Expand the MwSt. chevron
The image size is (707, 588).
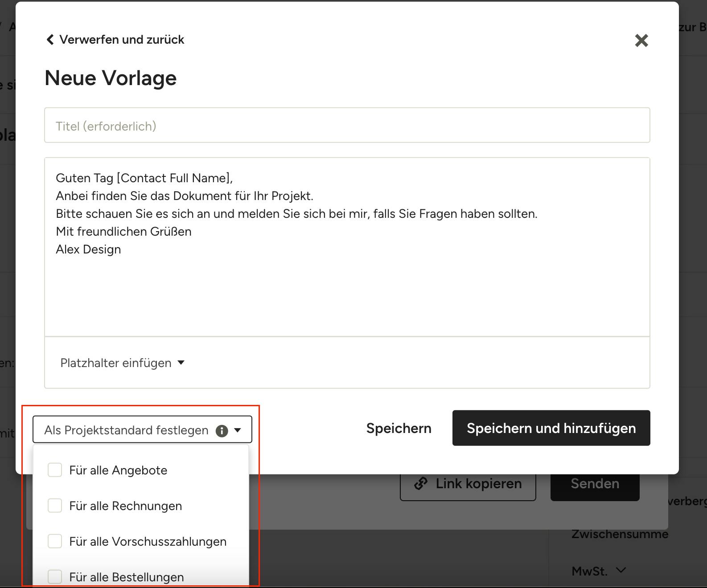621,570
